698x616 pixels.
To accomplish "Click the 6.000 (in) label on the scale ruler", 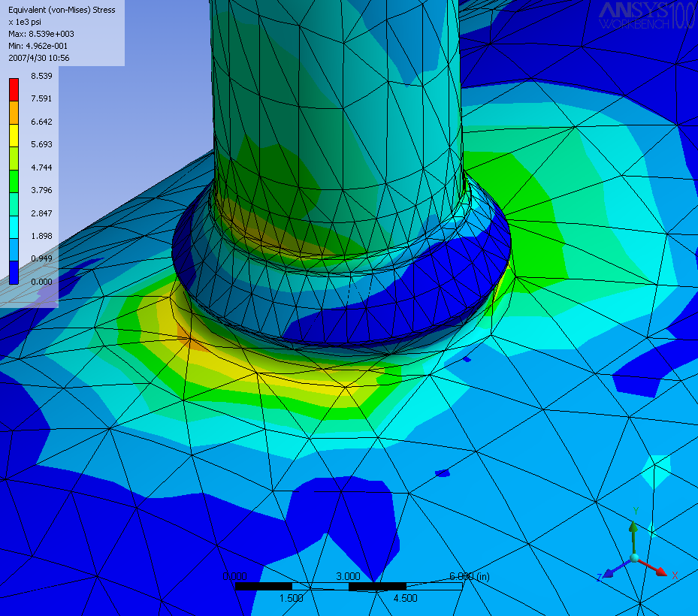I will point(470,576).
